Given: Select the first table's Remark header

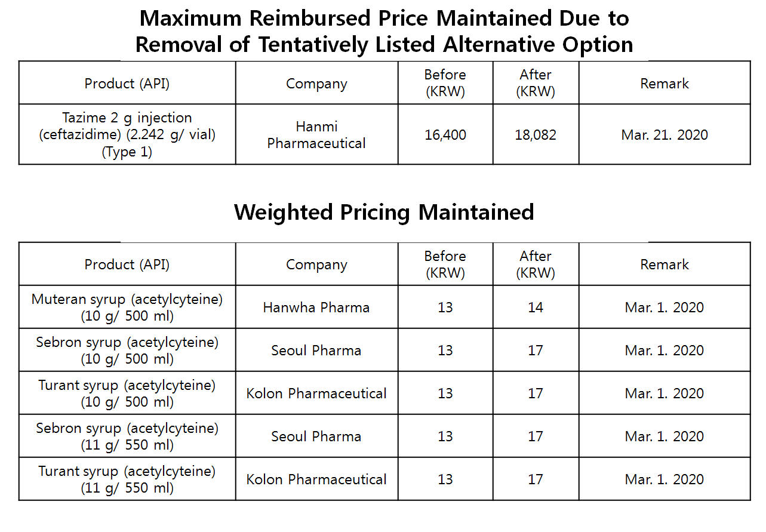Looking at the screenshot, I should (665, 84).
